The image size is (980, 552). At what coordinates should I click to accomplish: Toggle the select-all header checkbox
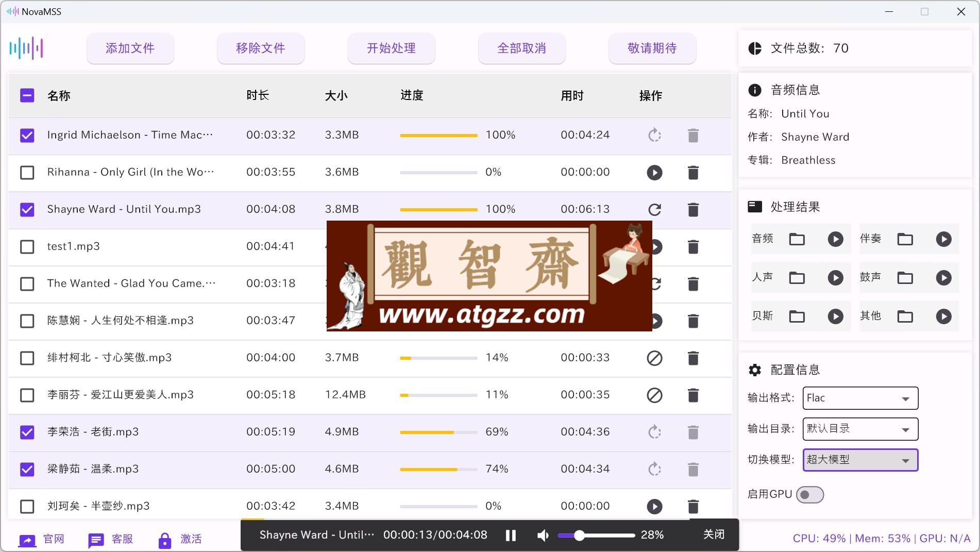coord(27,95)
